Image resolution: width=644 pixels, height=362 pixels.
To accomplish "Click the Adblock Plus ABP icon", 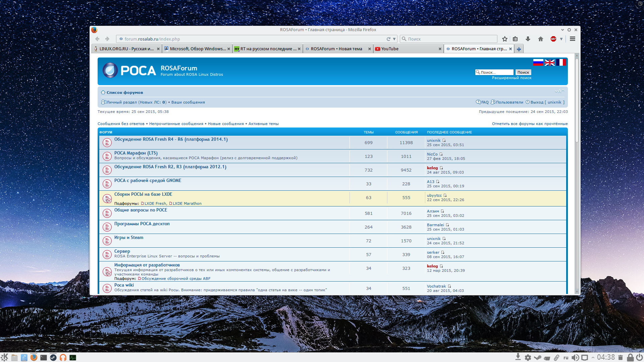I will [553, 39].
